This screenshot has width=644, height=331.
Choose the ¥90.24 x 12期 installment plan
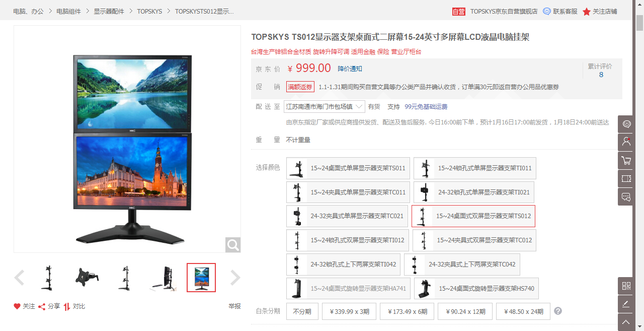465,311
